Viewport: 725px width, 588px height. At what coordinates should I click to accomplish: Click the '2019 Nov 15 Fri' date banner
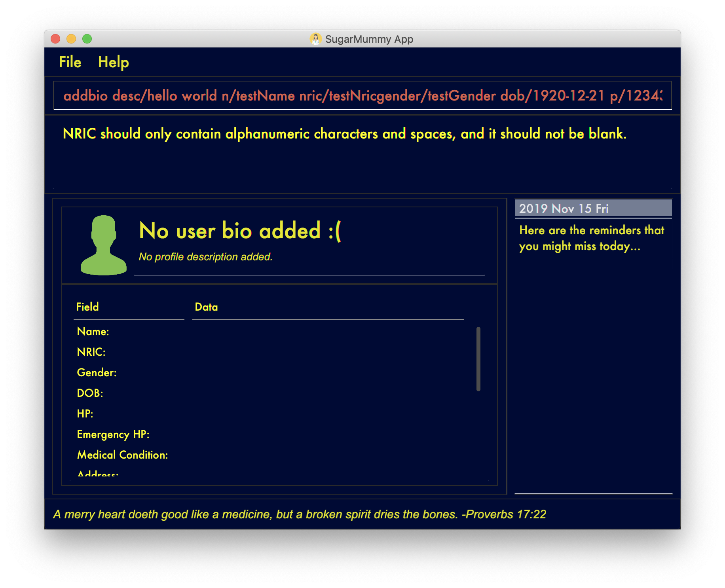pyautogui.click(x=564, y=208)
